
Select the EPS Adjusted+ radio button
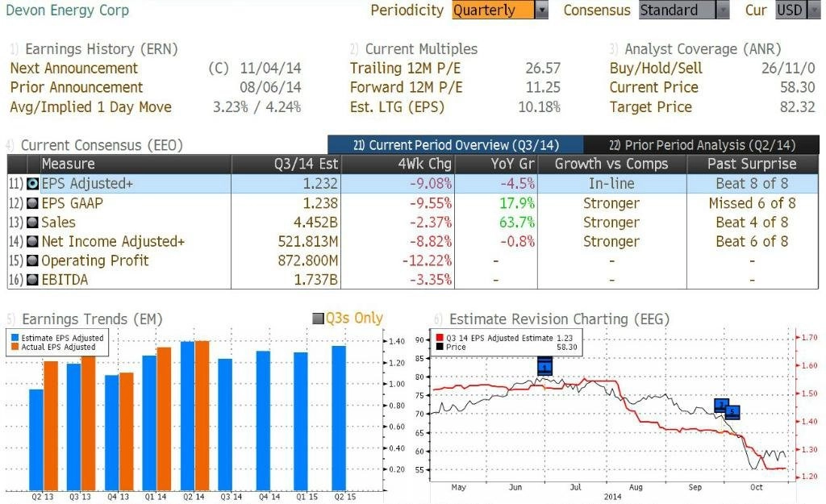click(32, 184)
